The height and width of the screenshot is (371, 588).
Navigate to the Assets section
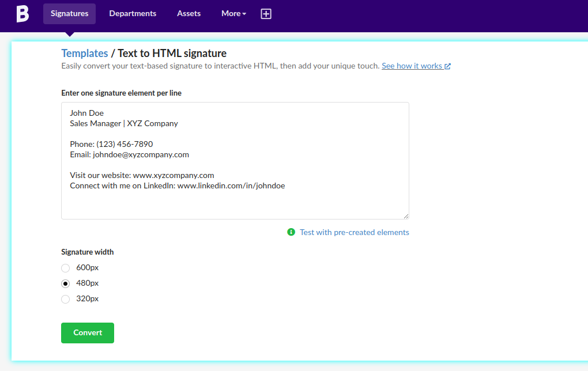point(189,13)
